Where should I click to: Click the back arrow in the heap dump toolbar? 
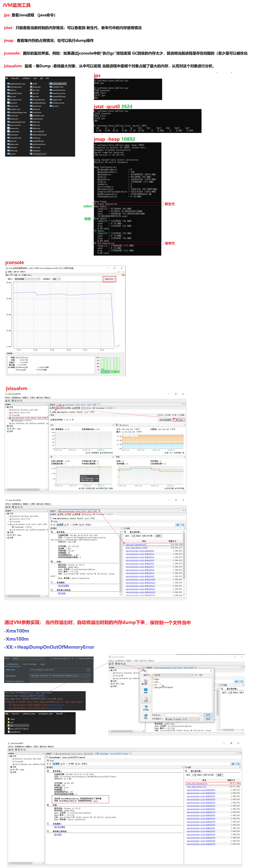(x=52, y=525)
